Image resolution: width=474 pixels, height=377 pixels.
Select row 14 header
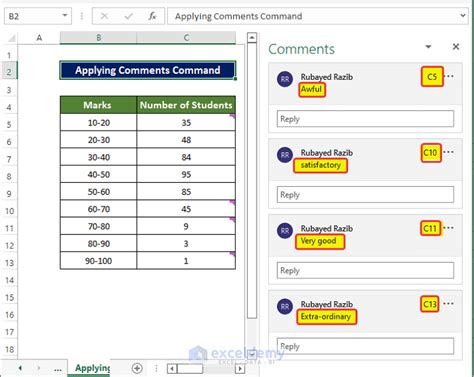pyautogui.click(x=9, y=280)
